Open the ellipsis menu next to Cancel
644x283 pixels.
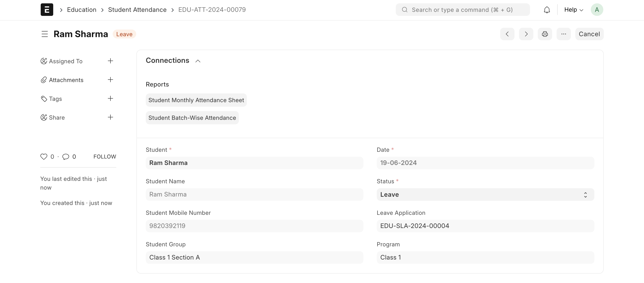click(564, 34)
